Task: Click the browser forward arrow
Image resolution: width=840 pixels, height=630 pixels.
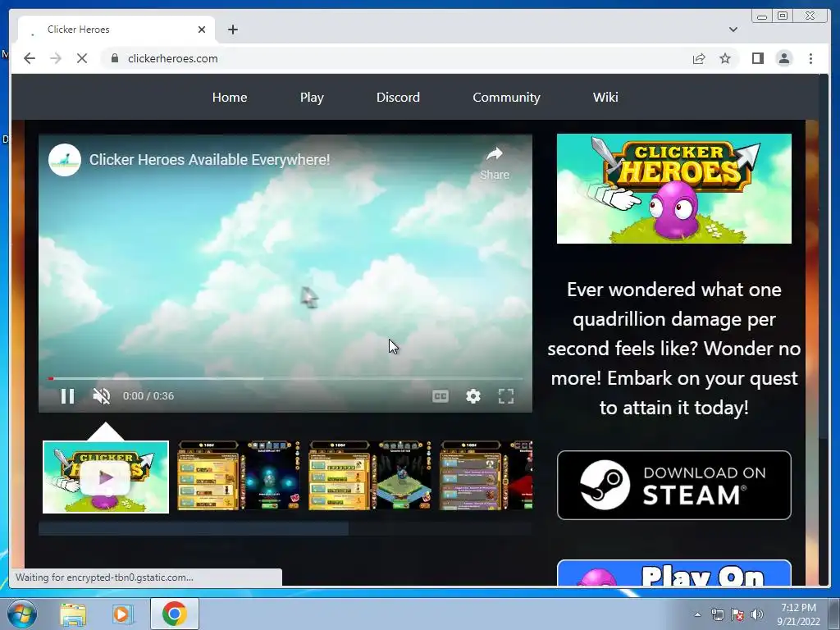Action: pyautogui.click(x=56, y=58)
